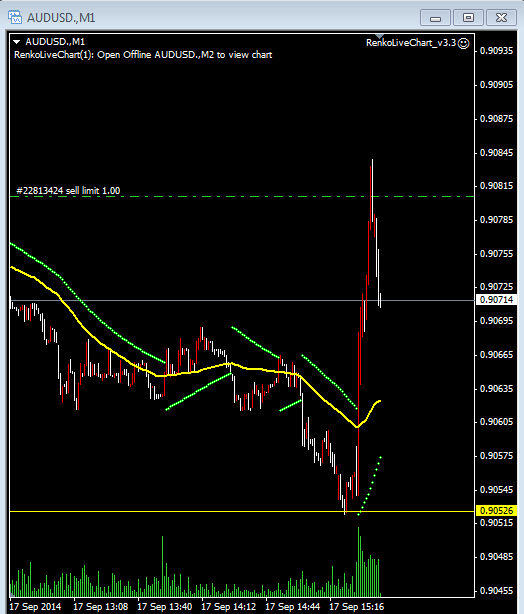Click the 0.90605 price scale value
The width and height of the screenshot is (524, 614).
(496, 422)
